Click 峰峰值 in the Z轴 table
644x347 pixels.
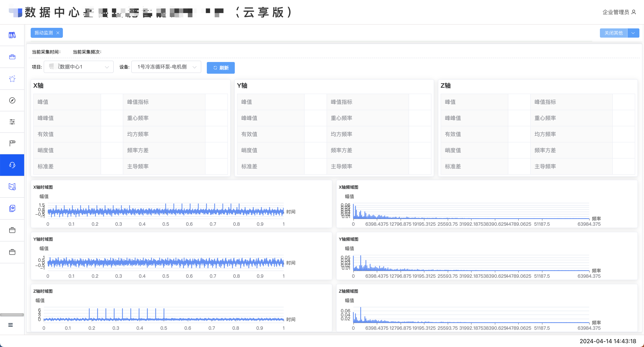(x=453, y=118)
